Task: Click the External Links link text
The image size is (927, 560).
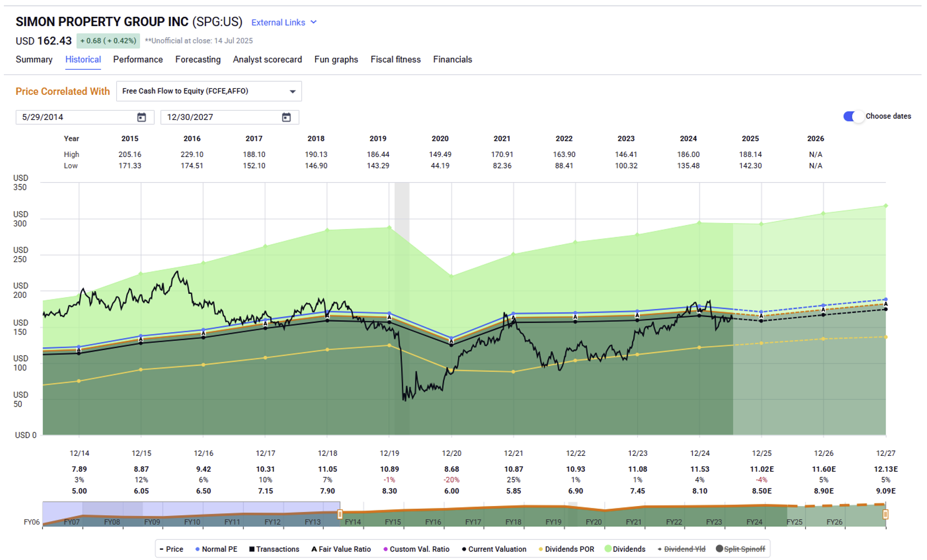Action: click(x=278, y=22)
